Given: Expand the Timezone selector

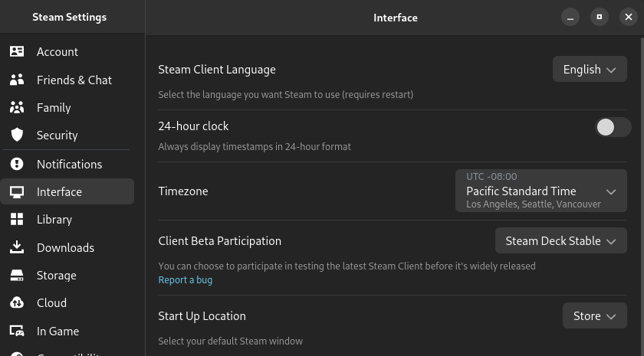Looking at the screenshot, I should [540, 191].
